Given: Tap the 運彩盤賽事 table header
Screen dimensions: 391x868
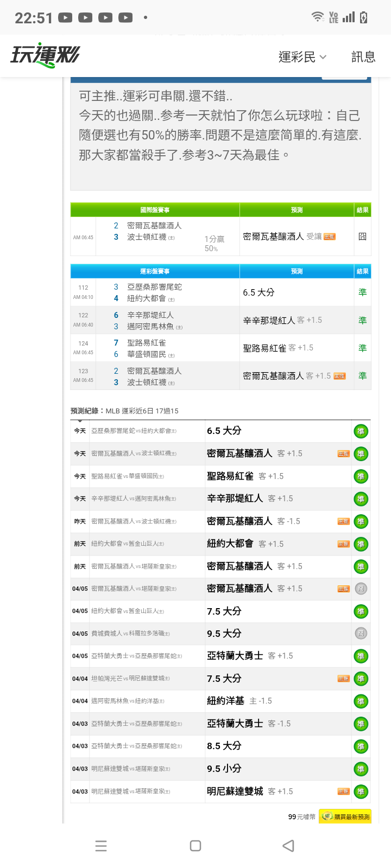Looking at the screenshot, I should [155, 271].
